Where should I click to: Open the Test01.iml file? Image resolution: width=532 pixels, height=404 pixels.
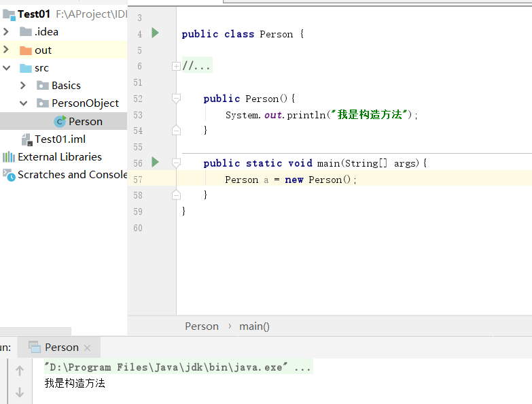(x=60, y=139)
